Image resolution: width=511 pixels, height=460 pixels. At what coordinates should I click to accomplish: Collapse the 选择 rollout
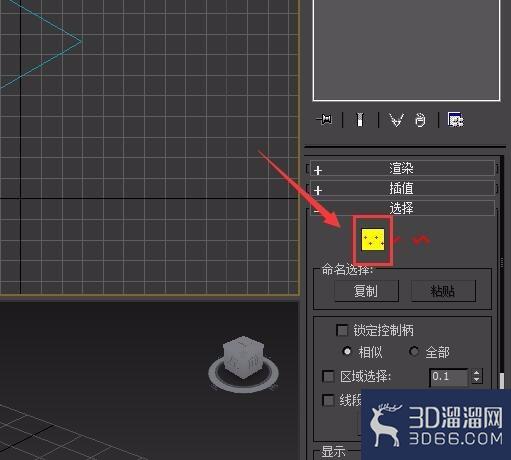pyautogui.click(x=402, y=208)
